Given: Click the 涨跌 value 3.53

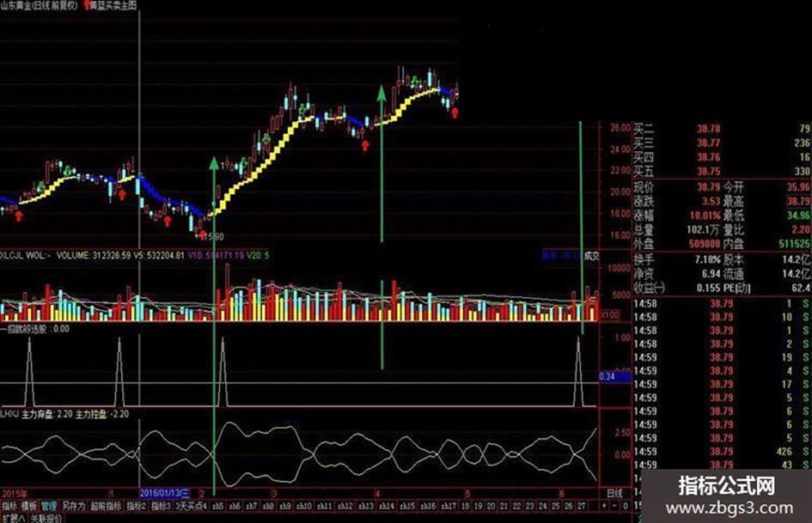Looking at the screenshot, I should 711,201.
